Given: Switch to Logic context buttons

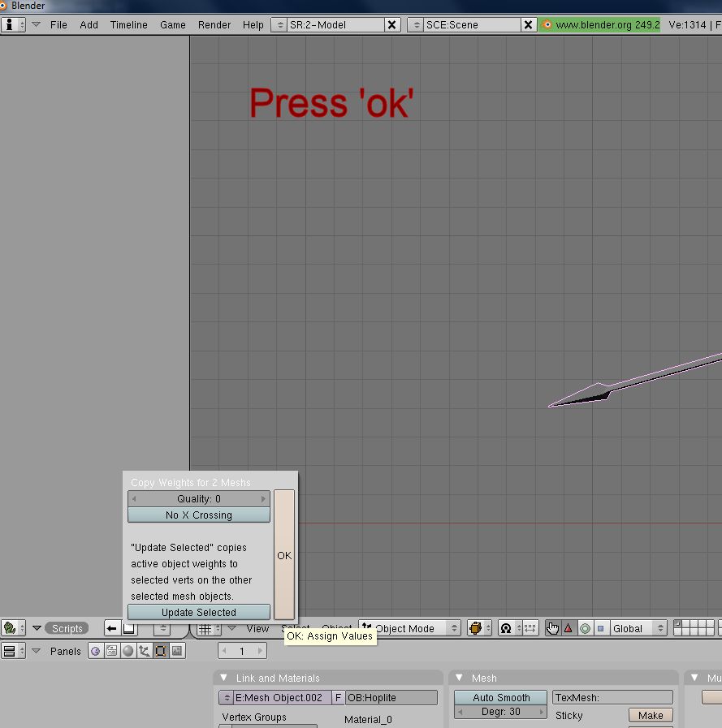Looking at the screenshot, I should click(96, 651).
